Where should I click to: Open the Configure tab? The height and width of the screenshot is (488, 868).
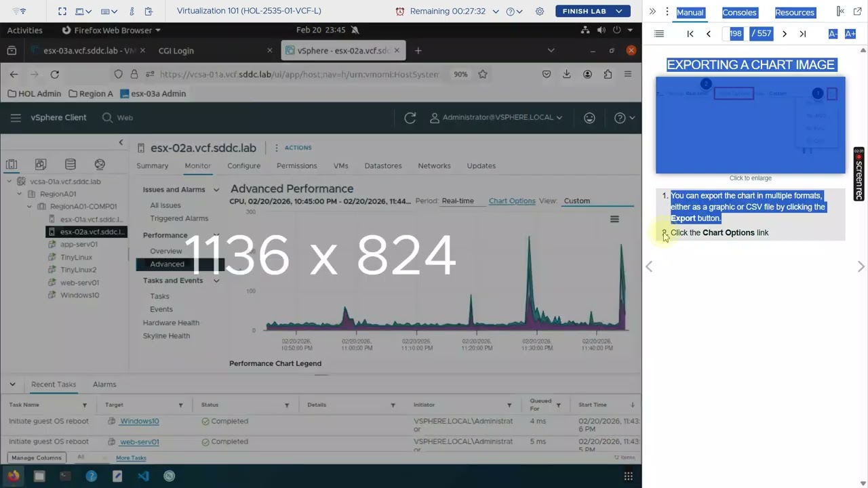click(243, 166)
